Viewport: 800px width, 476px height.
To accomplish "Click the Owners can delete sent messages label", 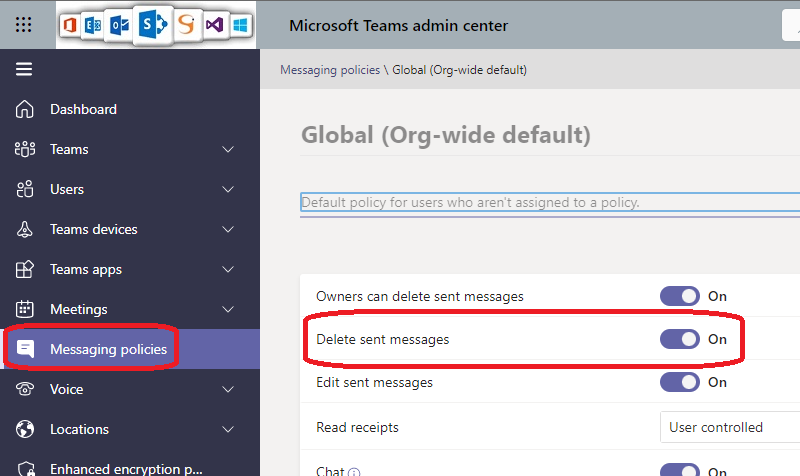I will click(419, 296).
